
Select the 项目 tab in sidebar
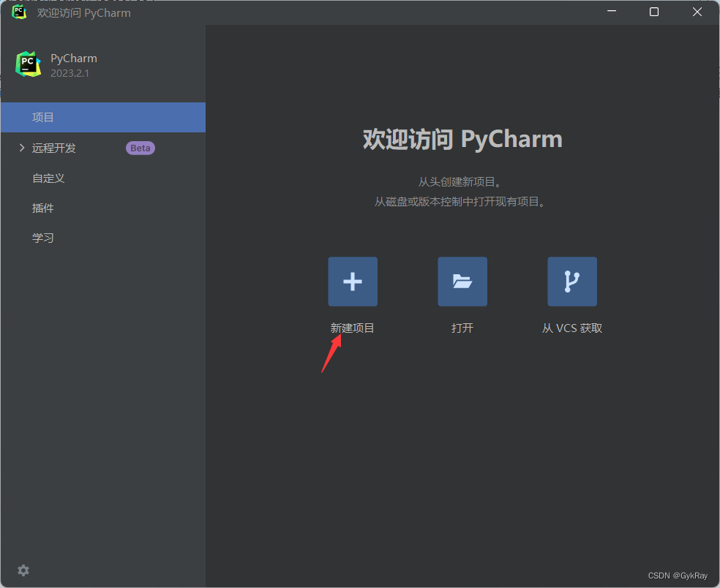pos(103,118)
